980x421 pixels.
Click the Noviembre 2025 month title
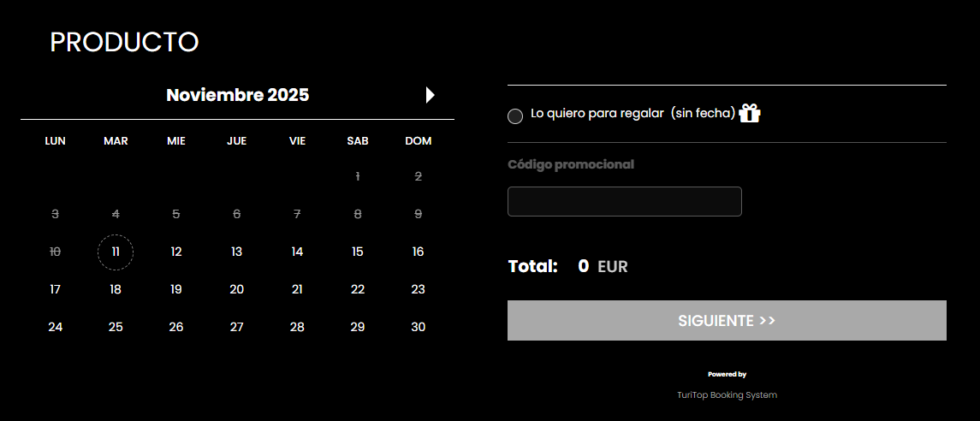click(237, 95)
